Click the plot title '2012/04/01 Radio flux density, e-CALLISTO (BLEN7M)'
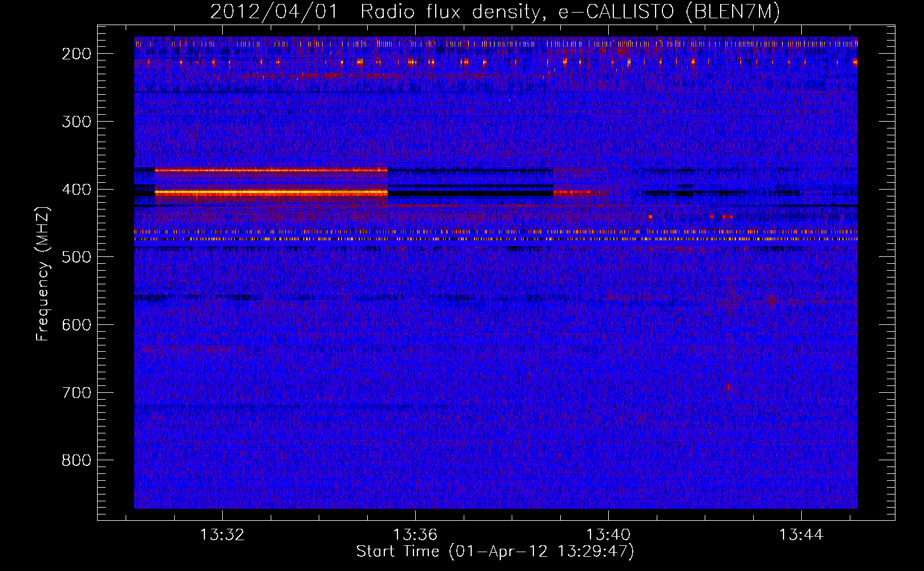The image size is (924, 571). (x=495, y=11)
